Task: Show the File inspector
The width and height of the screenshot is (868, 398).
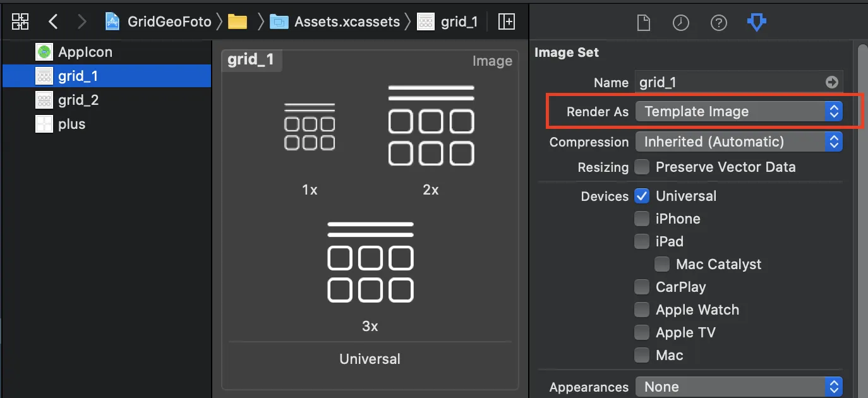Action: pyautogui.click(x=643, y=23)
